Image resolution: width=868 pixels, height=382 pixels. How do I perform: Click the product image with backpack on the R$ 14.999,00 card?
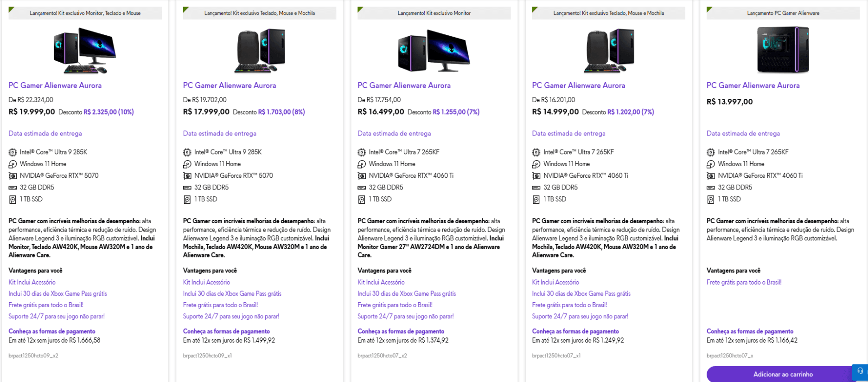click(609, 50)
